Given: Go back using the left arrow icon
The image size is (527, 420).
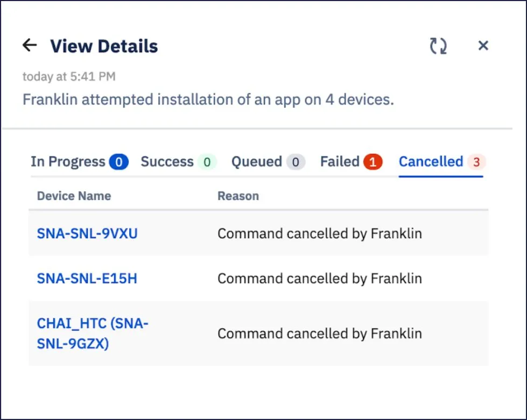Looking at the screenshot, I should [30, 45].
